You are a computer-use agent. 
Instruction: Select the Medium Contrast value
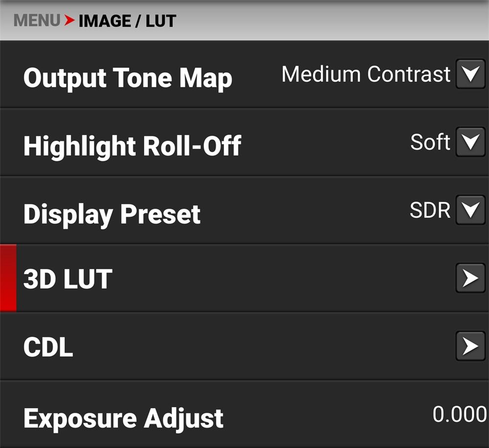click(x=365, y=74)
